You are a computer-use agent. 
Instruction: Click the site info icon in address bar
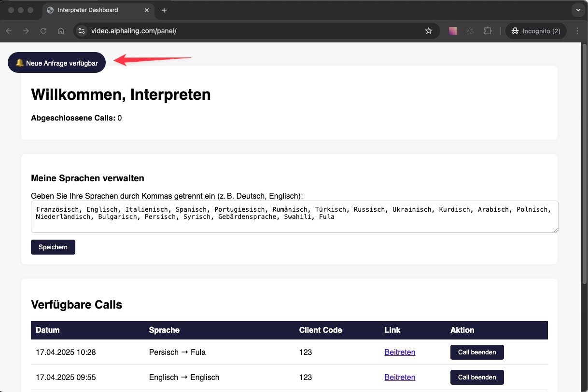pyautogui.click(x=82, y=31)
